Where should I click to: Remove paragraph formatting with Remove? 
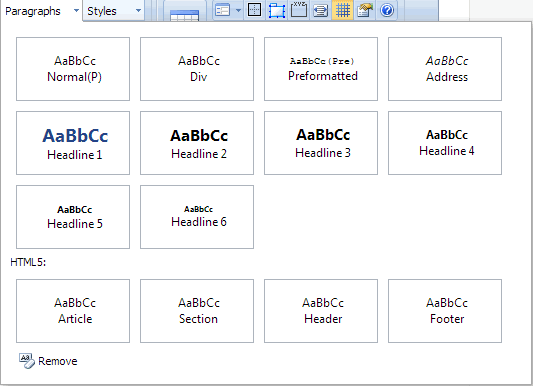tap(48, 361)
